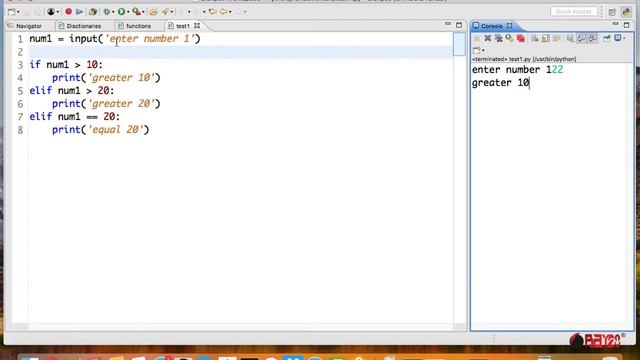Click the 'enter number 1' console output line
This screenshot has height=360, width=640.
click(517, 70)
